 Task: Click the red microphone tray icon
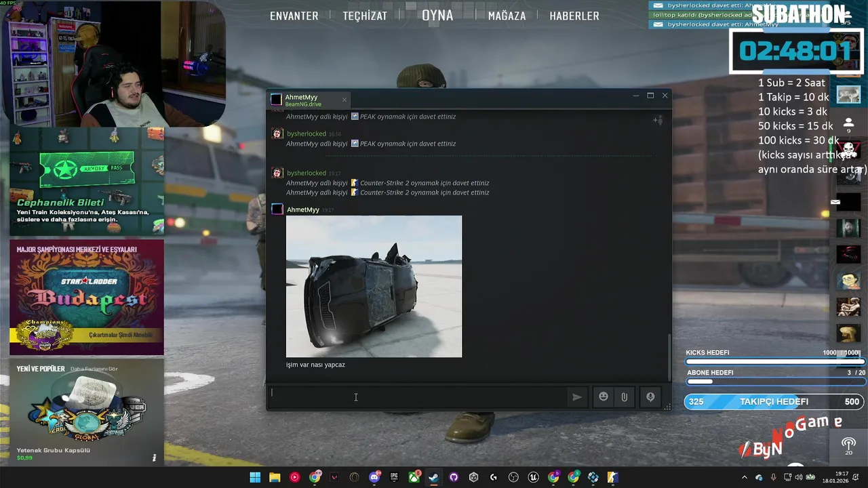[774, 477]
